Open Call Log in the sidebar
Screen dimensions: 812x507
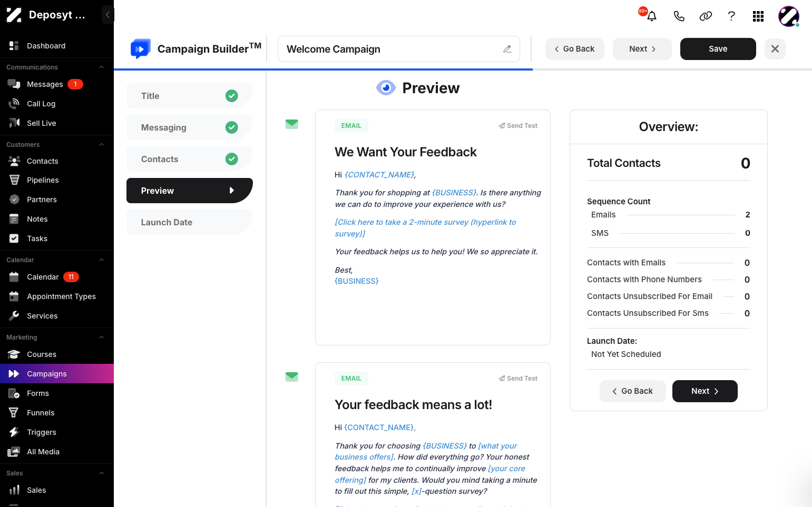[x=57, y=104]
